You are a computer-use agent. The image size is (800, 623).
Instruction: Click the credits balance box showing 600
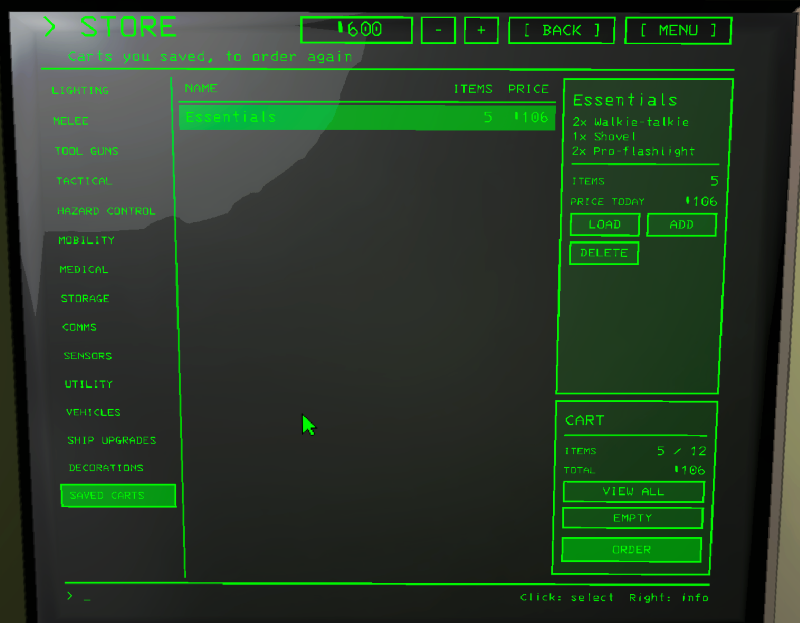point(357,30)
